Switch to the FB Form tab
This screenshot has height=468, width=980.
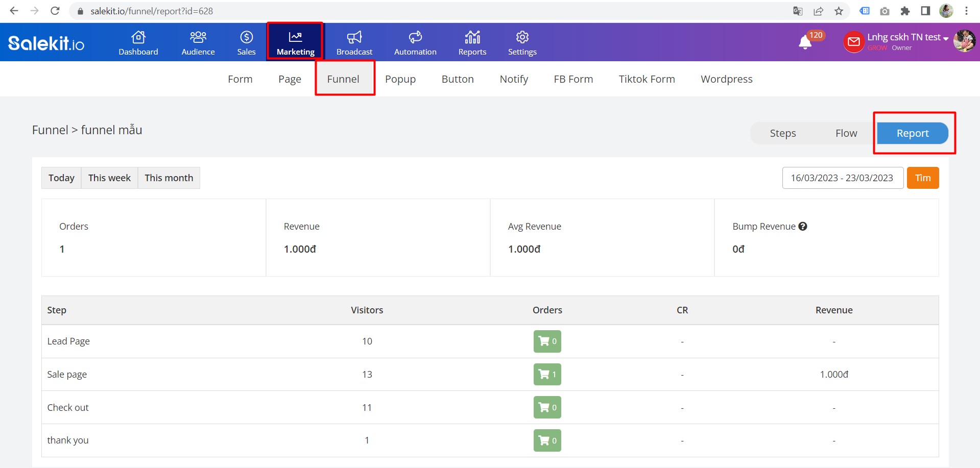573,79
